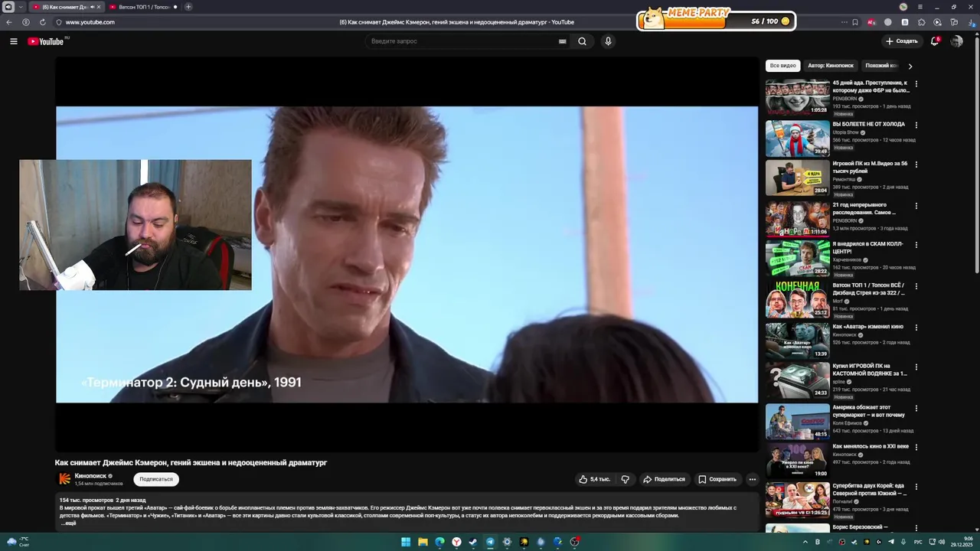Show next filter chips with right arrow

(910, 66)
